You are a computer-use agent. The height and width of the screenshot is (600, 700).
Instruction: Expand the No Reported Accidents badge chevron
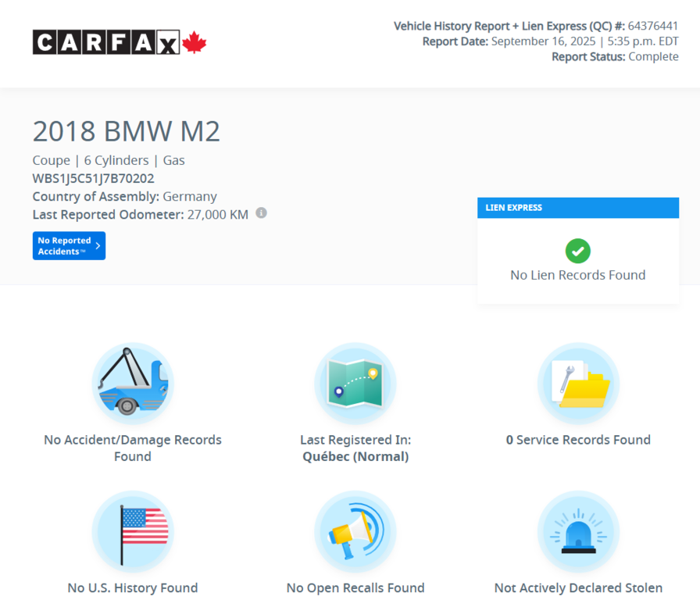click(x=99, y=245)
